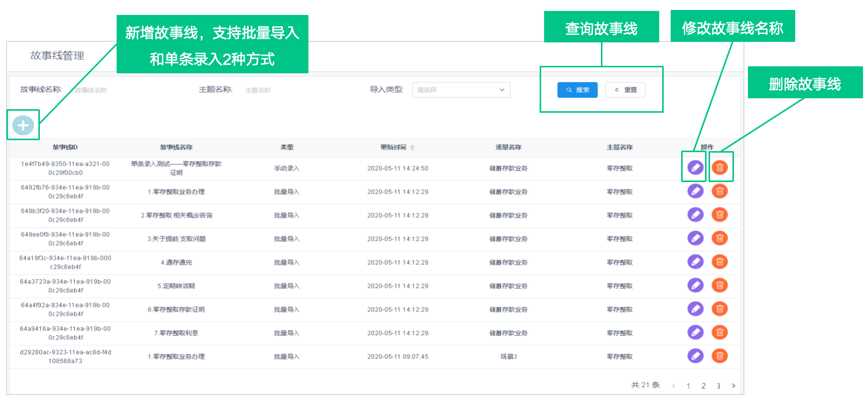Edit the 7.零存整取利息 storyline
This screenshot has width=868, height=405.
(x=695, y=332)
